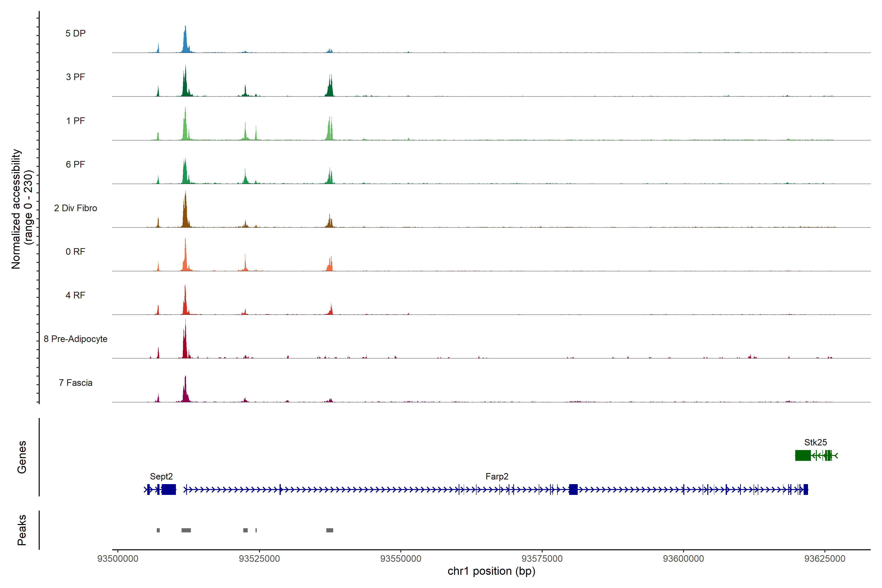Click the rightmost gray peak marker
This screenshot has width=882, height=588.
(x=330, y=530)
